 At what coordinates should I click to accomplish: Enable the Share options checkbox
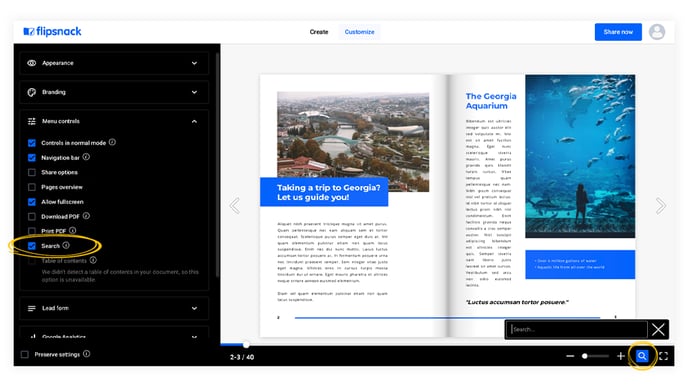coord(32,172)
